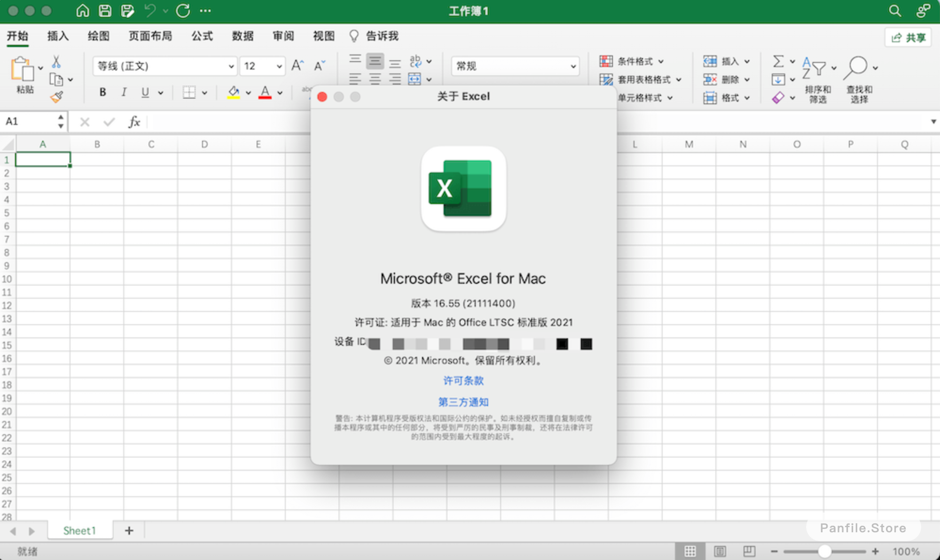940x560 pixels.
Task: Click the Paste clipboard icon
Action: point(22,70)
